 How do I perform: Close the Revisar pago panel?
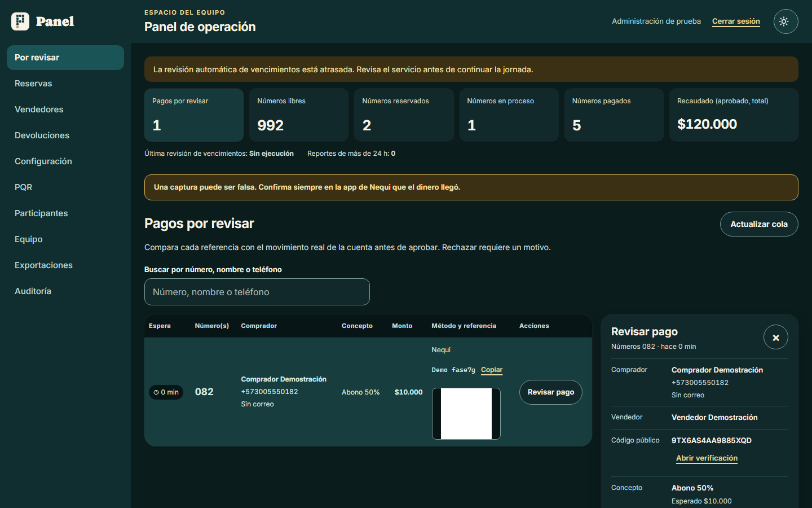tap(775, 338)
